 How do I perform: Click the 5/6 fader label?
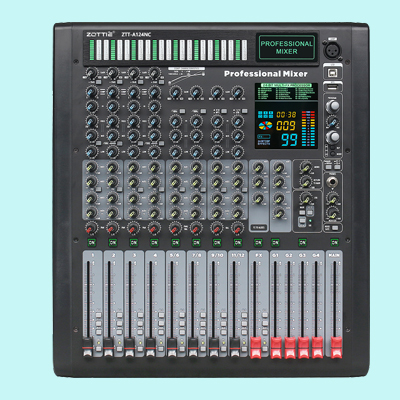[x=175, y=255]
